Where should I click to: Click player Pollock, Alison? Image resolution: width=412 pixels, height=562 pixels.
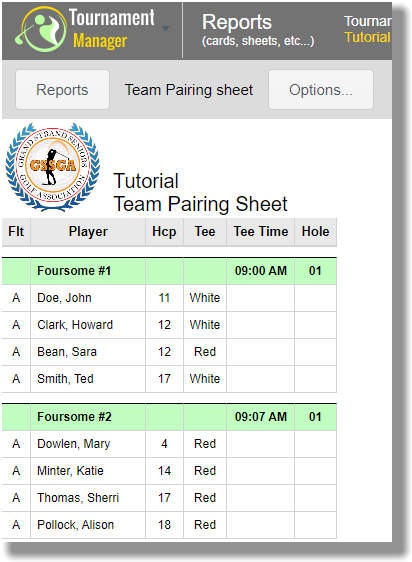[x=76, y=525]
